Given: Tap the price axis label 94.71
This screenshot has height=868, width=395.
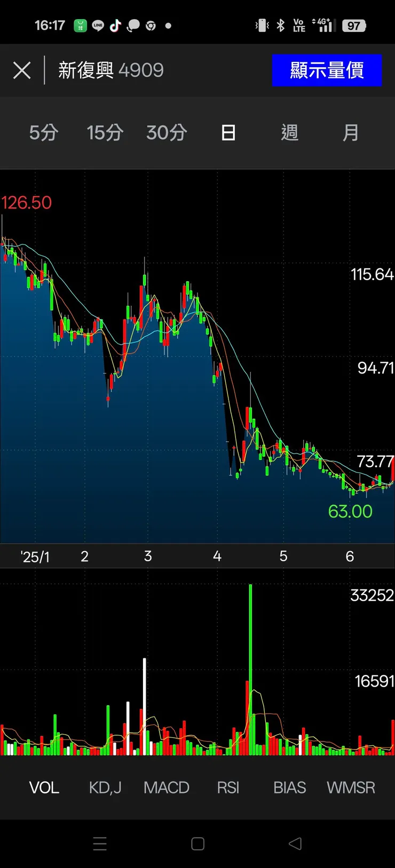Looking at the screenshot, I should pos(375,368).
